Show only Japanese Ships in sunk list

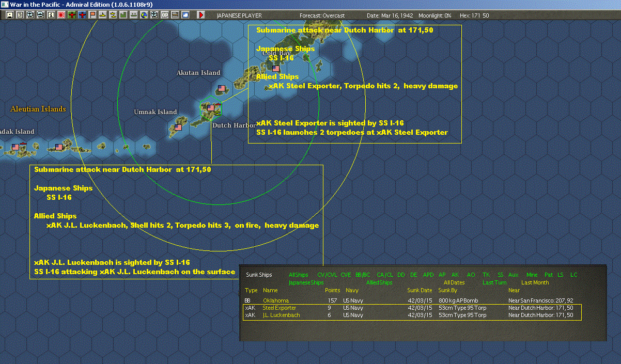click(306, 282)
